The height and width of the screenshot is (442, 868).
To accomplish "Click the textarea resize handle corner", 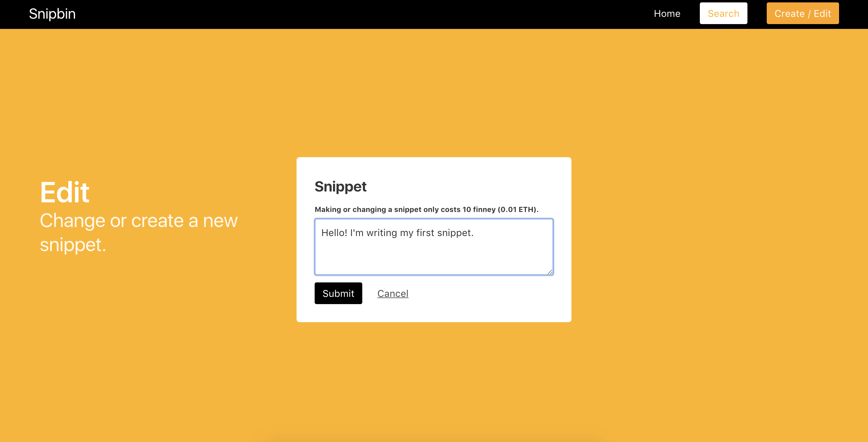I will pos(549,272).
